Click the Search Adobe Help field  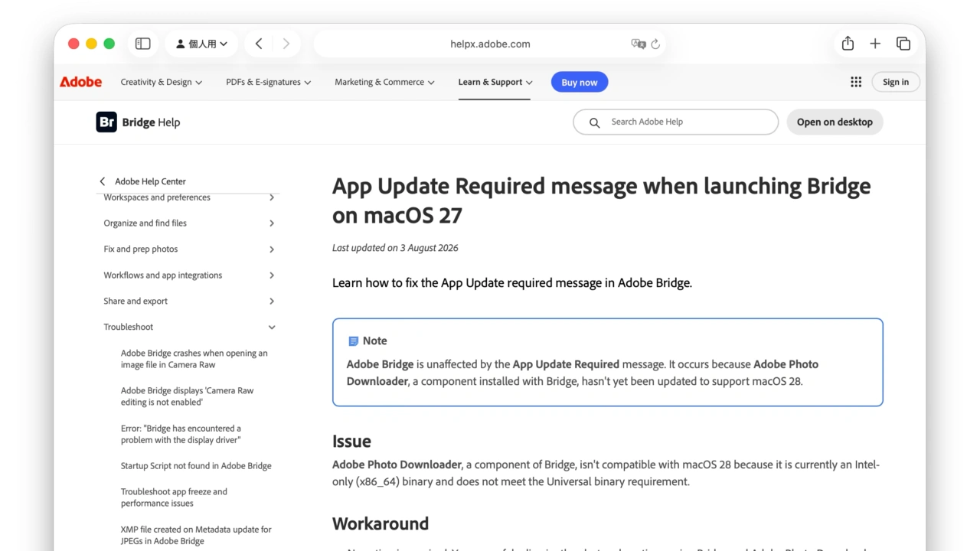pyautogui.click(x=675, y=122)
